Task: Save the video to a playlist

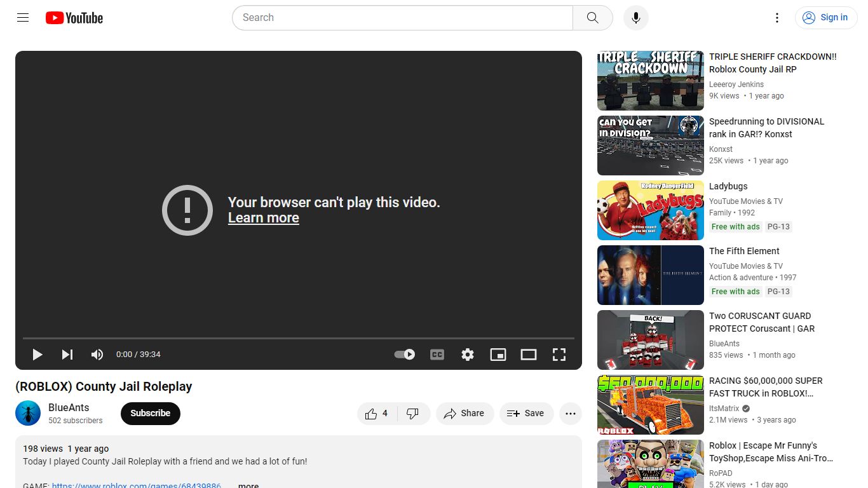Action: tap(526, 413)
